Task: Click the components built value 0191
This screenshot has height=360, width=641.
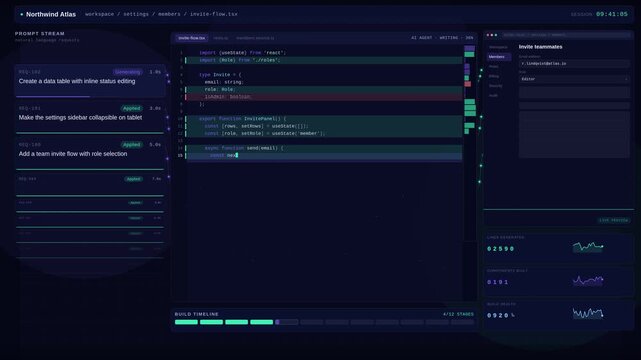Action: (x=498, y=282)
